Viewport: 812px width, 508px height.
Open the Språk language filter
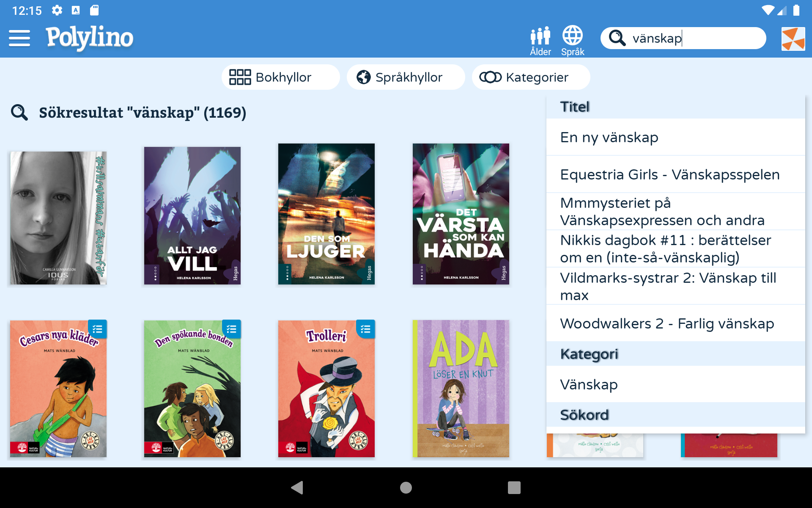pos(573,41)
